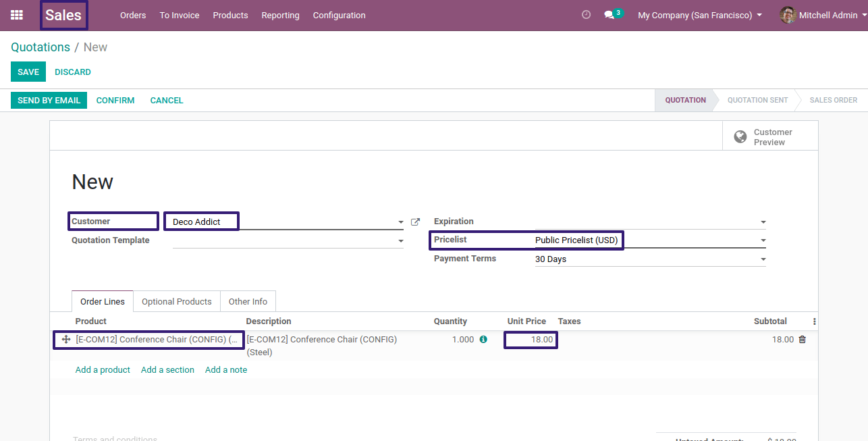Viewport: 868px width, 441px height.
Task: Click the description cell Conference Chair (Steel)
Action: [x=322, y=346]
